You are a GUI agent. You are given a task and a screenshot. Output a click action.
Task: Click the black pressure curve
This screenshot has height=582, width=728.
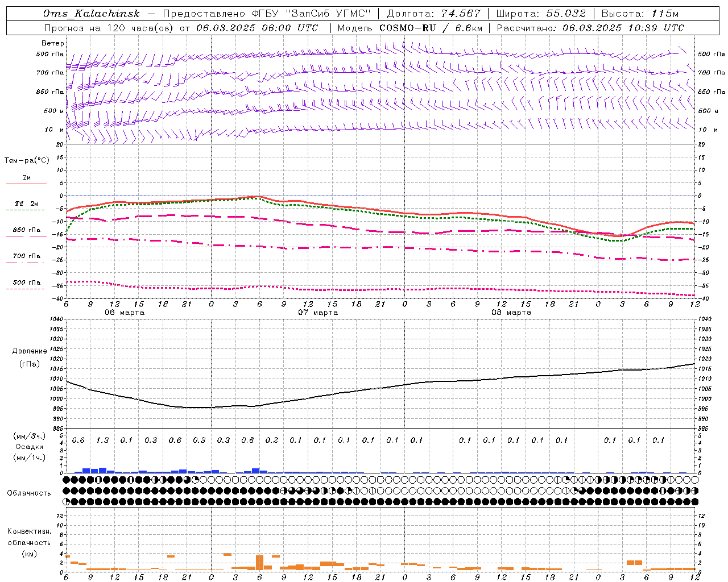point(380,388)
